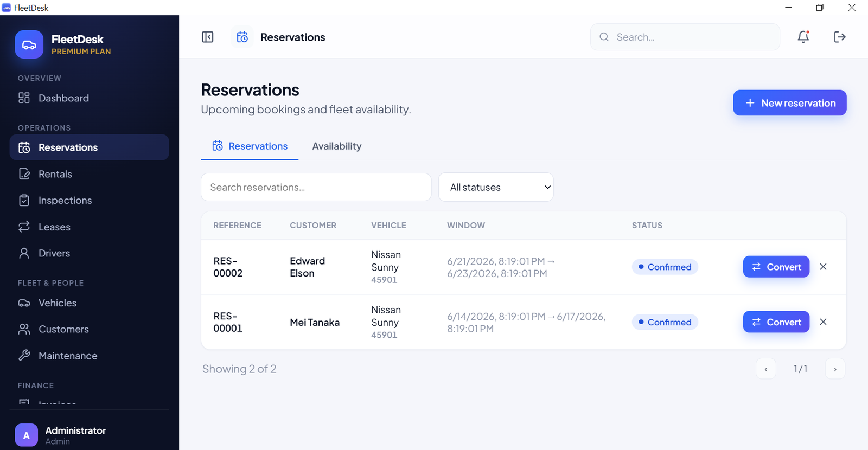This screenshot has height=450, width=868.
Task: Navigate to Customers
Action: coord(90,329)
